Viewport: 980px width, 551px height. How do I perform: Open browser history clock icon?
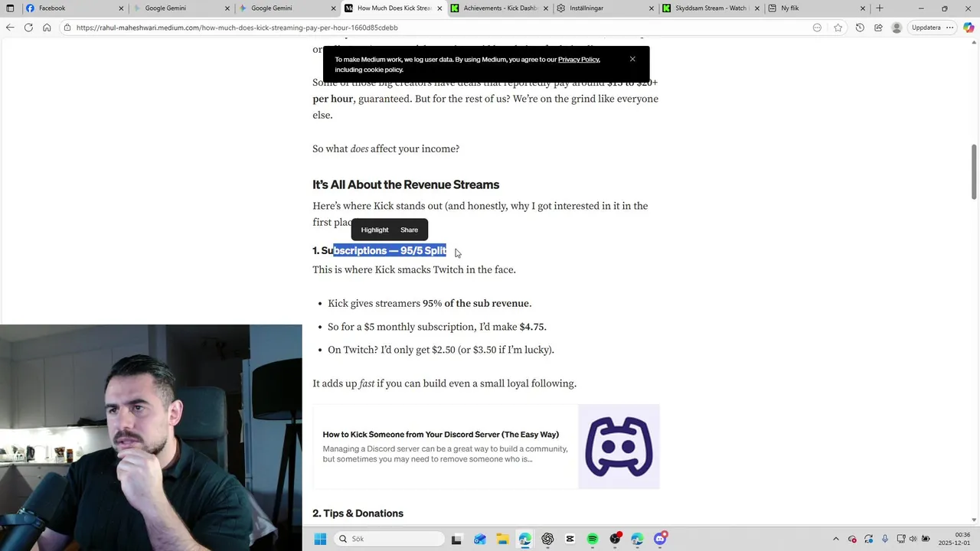point(860,28)
